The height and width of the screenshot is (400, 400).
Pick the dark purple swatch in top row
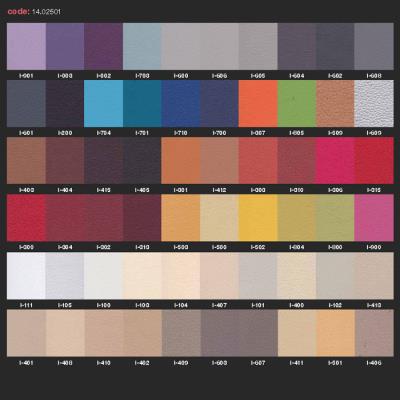click(x=103, y=46)
